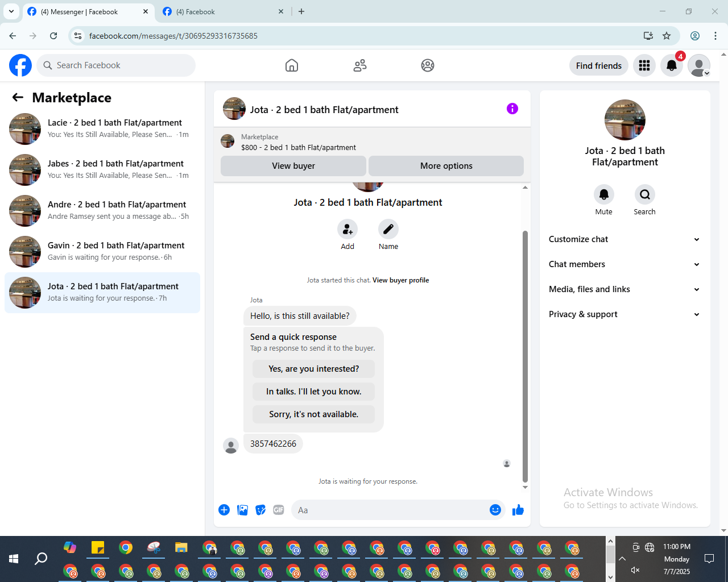
Task: Open Windows Start menu
Action: (x=14, y=559)
